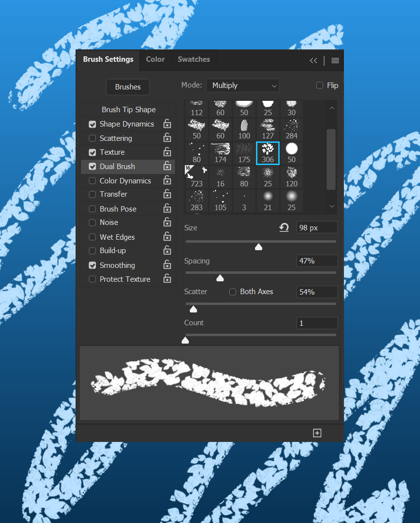Open the panel options hamburger menu
The image size is (420, 523).
335,60
